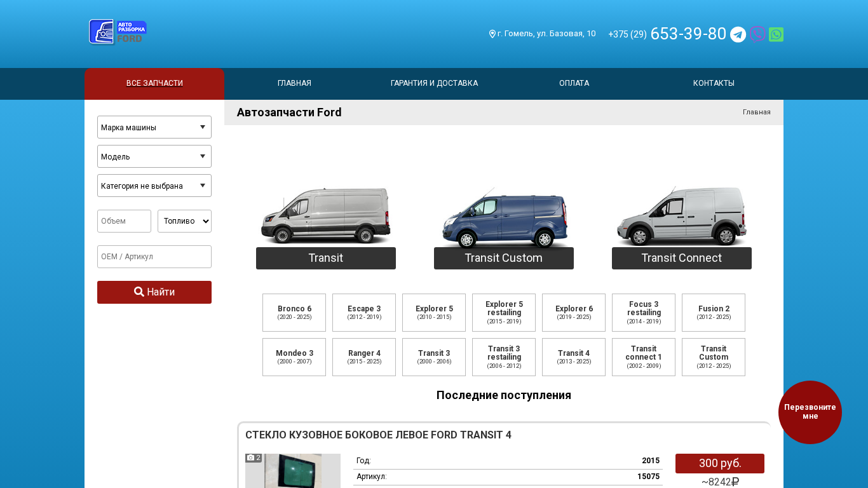Open the Viber contact icon
The image size is (868, 488).
coord(757,34)
